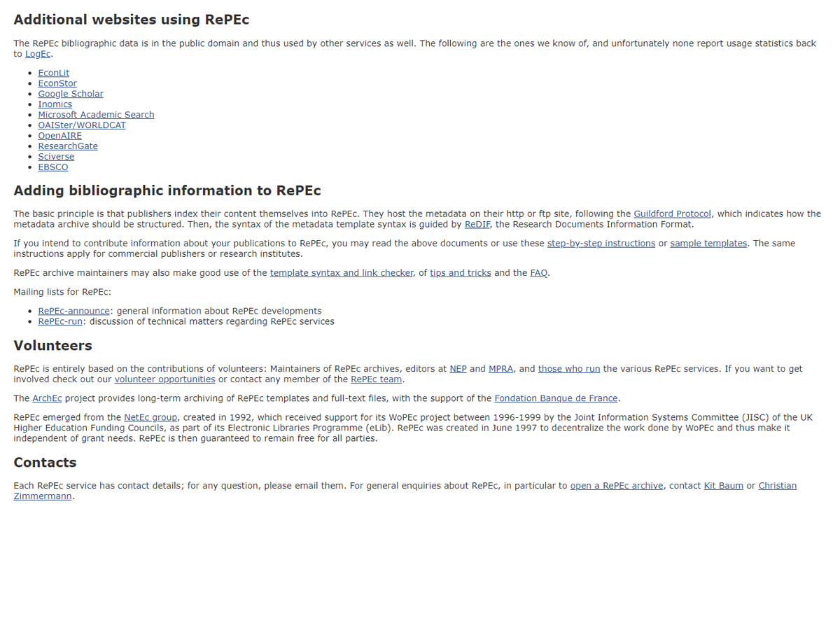The image size is (840, 630).
Task: Subscribe via RePEc-announce link
Action: pyautogui.click(x=73, y=311)
